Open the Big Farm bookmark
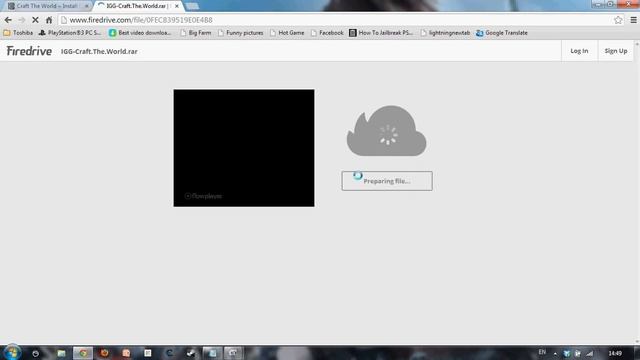640x360 pixels. (x=196, y=33)
